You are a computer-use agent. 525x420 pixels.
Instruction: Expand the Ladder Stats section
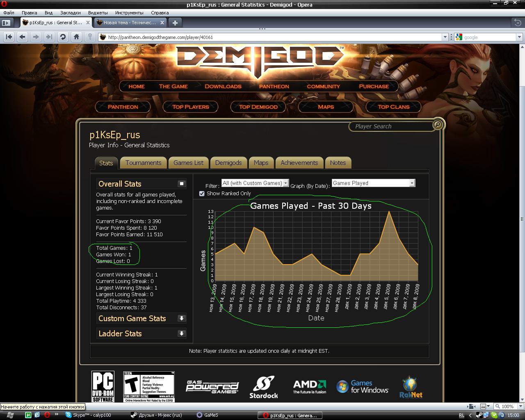(x=182, y=333)
